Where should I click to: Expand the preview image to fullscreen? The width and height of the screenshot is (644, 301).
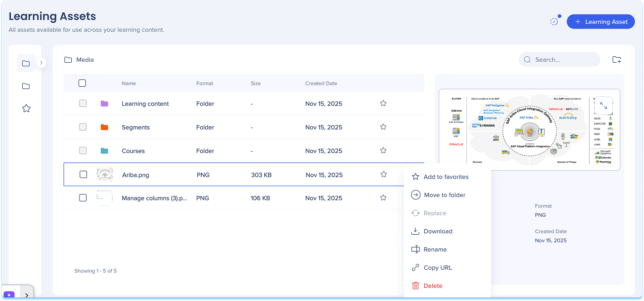pos(603,105)
